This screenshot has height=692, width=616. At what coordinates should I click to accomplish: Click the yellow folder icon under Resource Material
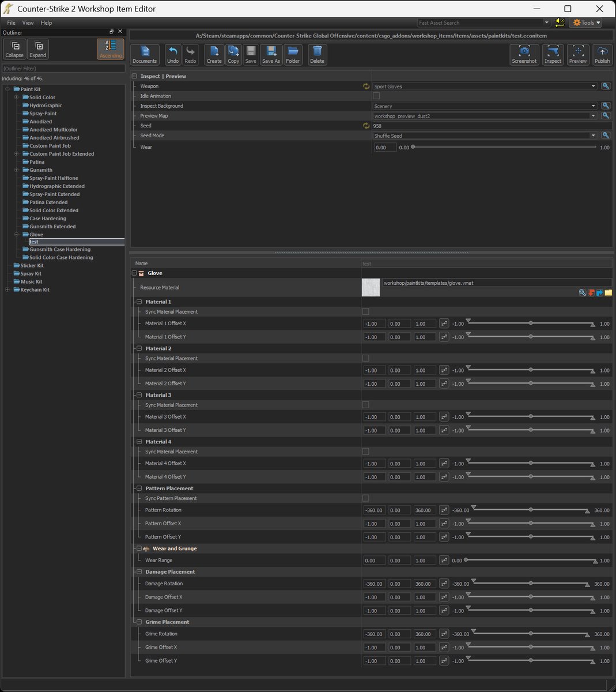click(x=609, y=293)
